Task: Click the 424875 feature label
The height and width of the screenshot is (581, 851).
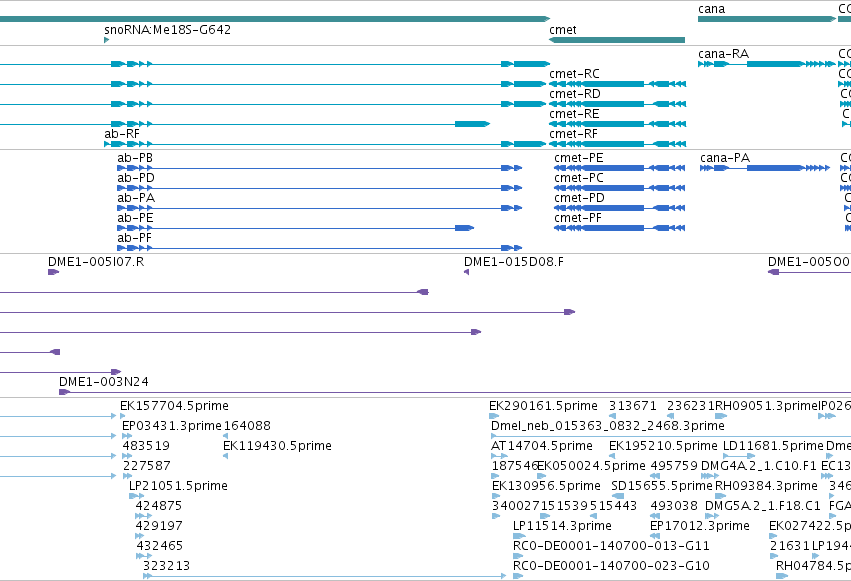Action: click(158, 506)
